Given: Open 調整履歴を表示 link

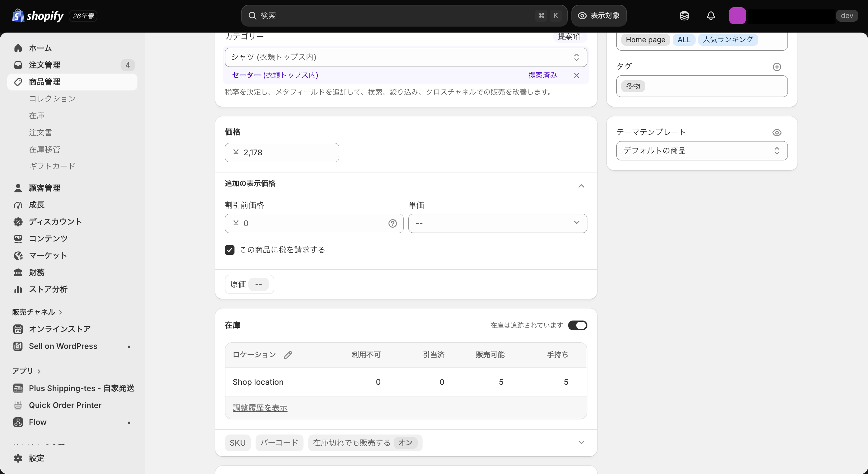Looking at the screenshot, I should 260,408.
